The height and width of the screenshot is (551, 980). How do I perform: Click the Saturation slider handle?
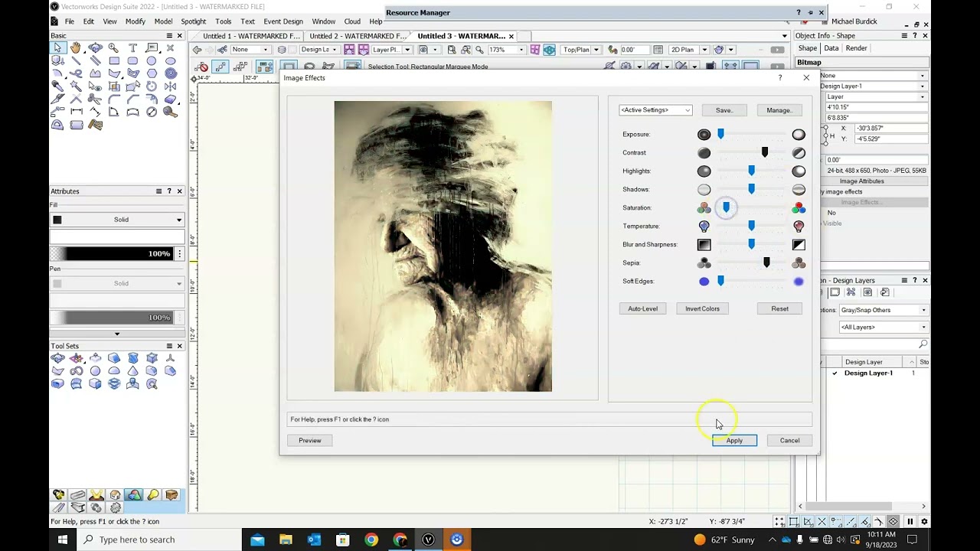(726, 207)
